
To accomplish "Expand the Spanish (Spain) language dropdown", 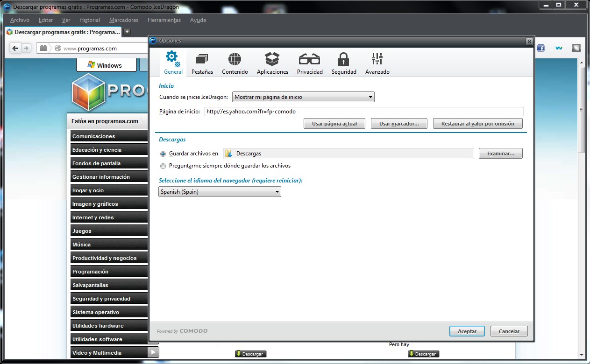I will (x=220, y=192).
